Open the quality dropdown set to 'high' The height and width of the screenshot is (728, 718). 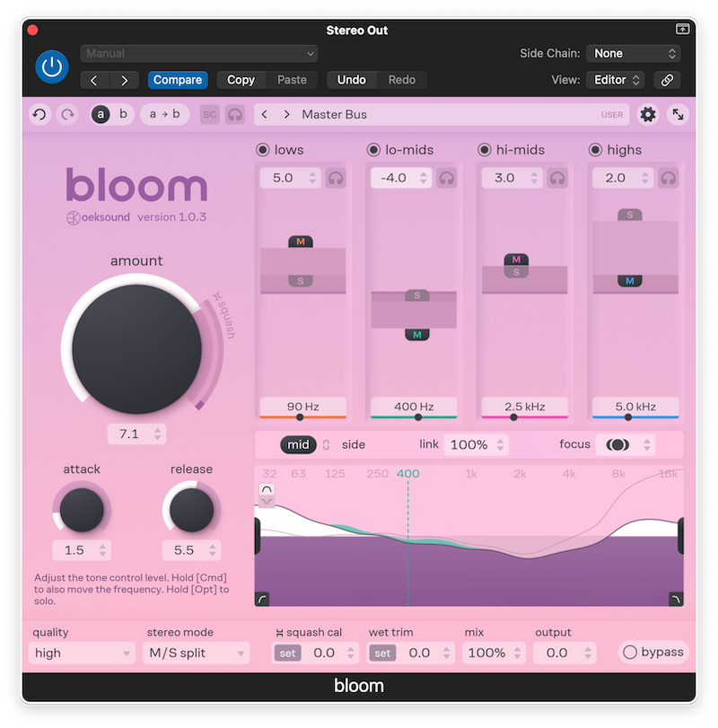[x=81, y=653]
